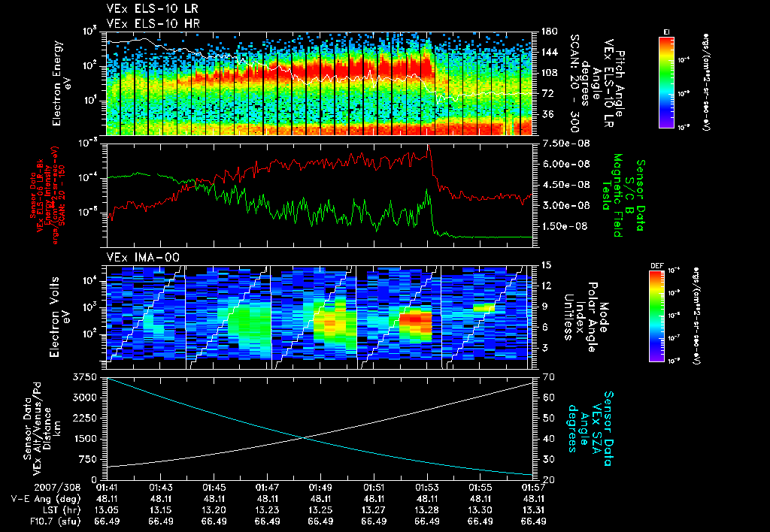The width and height of the screenshot is (770, 532).
Task: Click the "180" pitch angle tick
Action: (x=549, y=32)
